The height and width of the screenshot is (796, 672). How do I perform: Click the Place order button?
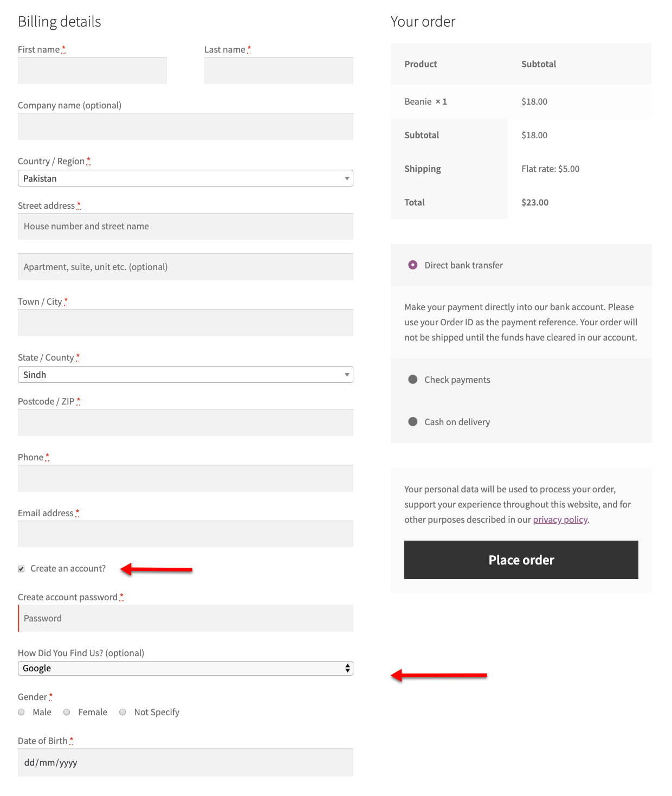coord(521,560)
